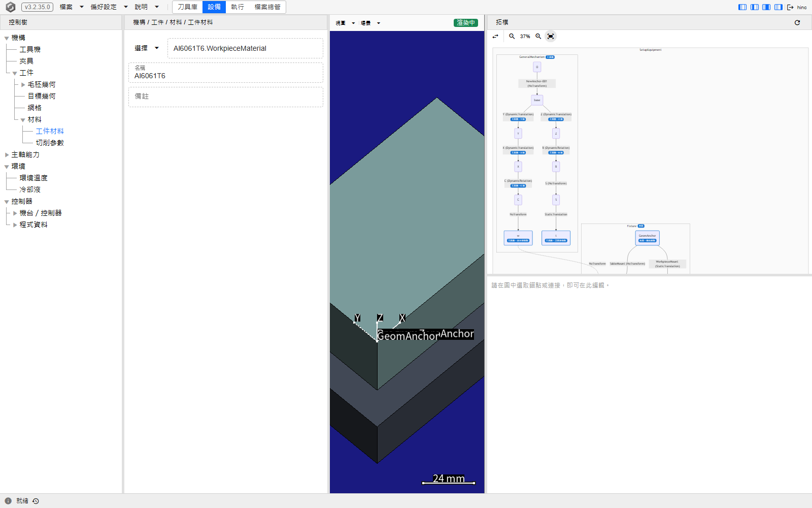This screenshot has width=812, height=508.
Task: Collapse the 機構 tree node
Action: point(7,38)
